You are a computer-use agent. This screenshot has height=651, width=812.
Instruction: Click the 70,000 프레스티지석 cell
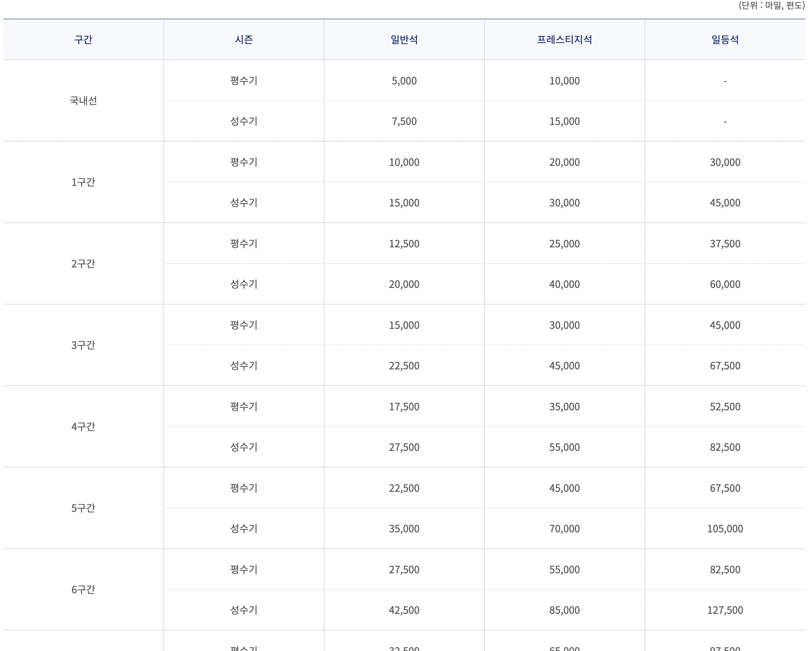coord(564,529)
